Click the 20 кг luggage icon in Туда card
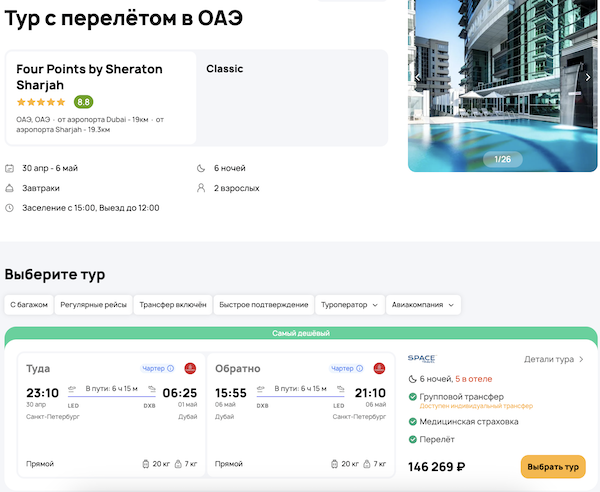Screen dimensions: 600x492 tap(146, 464)
